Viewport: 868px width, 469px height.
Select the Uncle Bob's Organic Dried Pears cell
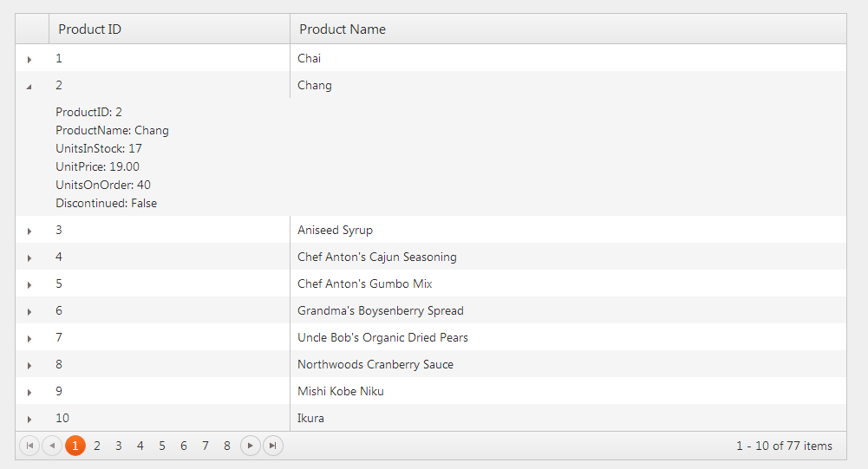coord(568,337)
